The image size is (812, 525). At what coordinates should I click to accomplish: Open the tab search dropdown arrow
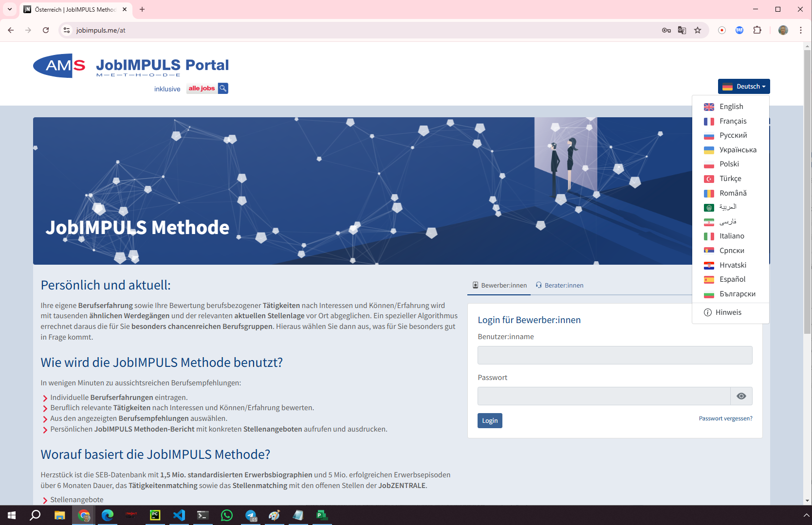[10, 9]
